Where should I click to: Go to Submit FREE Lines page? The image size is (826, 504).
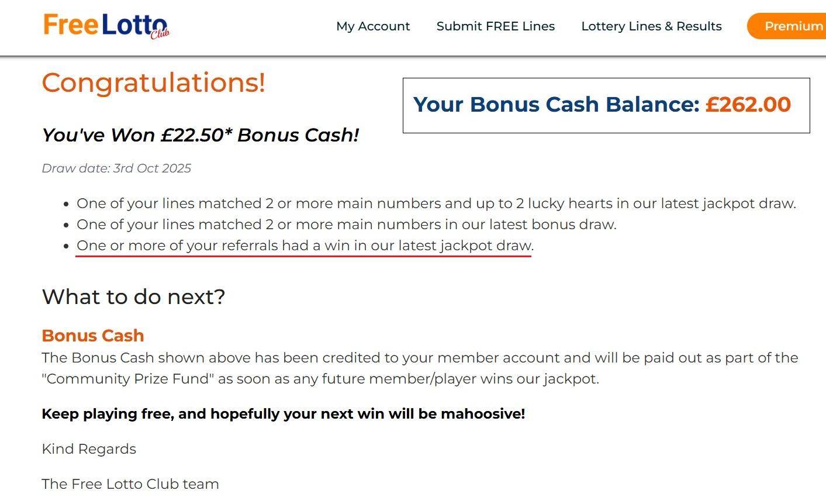point(495,26)
